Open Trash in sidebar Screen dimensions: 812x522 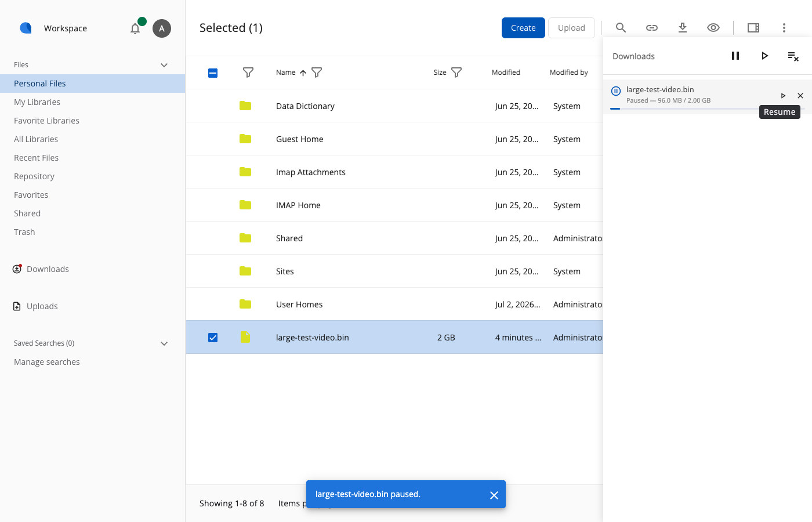click(x=24, y=232)
